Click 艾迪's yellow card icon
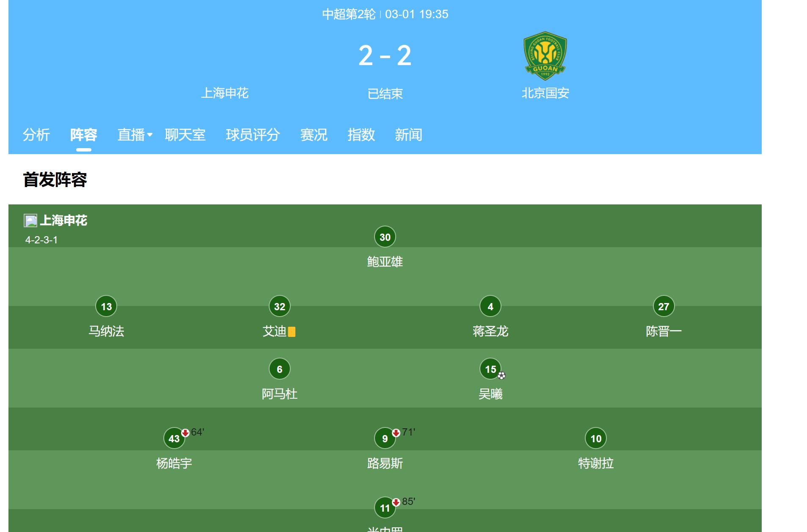The image size is (807, 532). click(x=292, y=332)
